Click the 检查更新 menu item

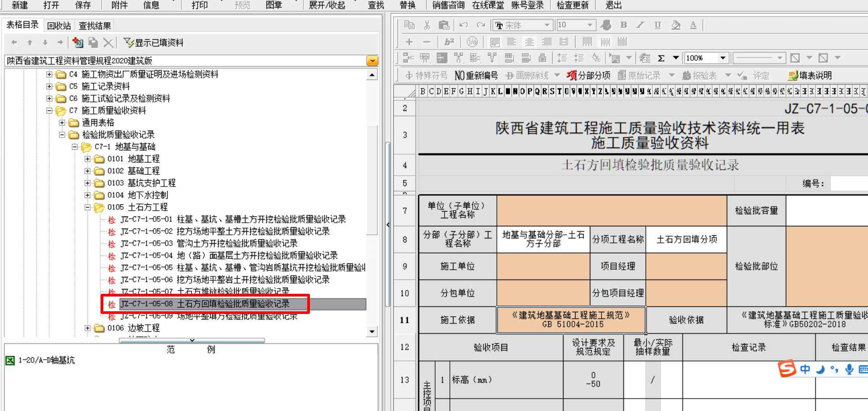coord(572,5)
